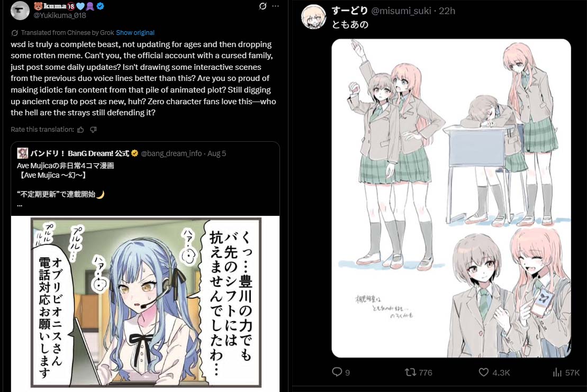This screenshot has width=587, height=392.
Task: Expand the truncated quoted tweet ellipsis
Action: [x=20, y=205]
